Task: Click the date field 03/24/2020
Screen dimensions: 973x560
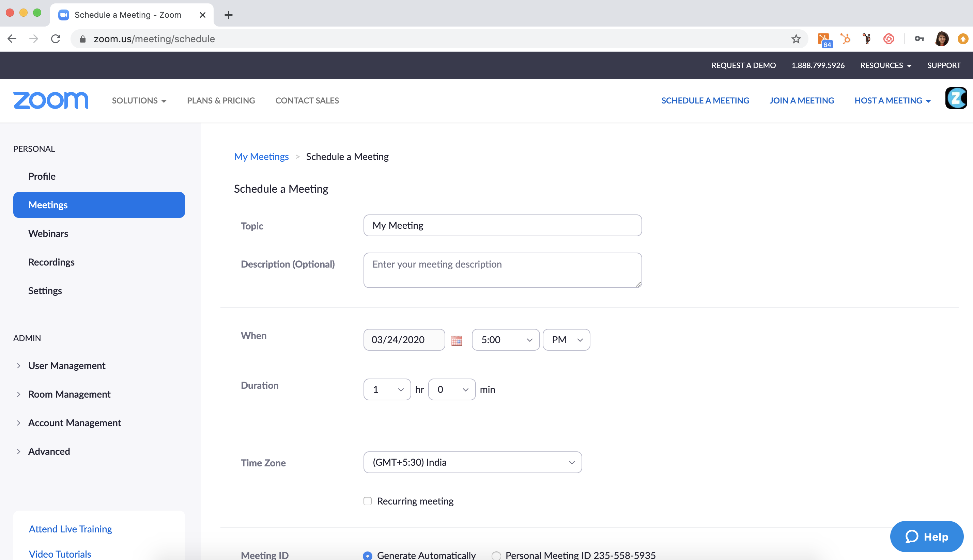Action: pos(404,340)
